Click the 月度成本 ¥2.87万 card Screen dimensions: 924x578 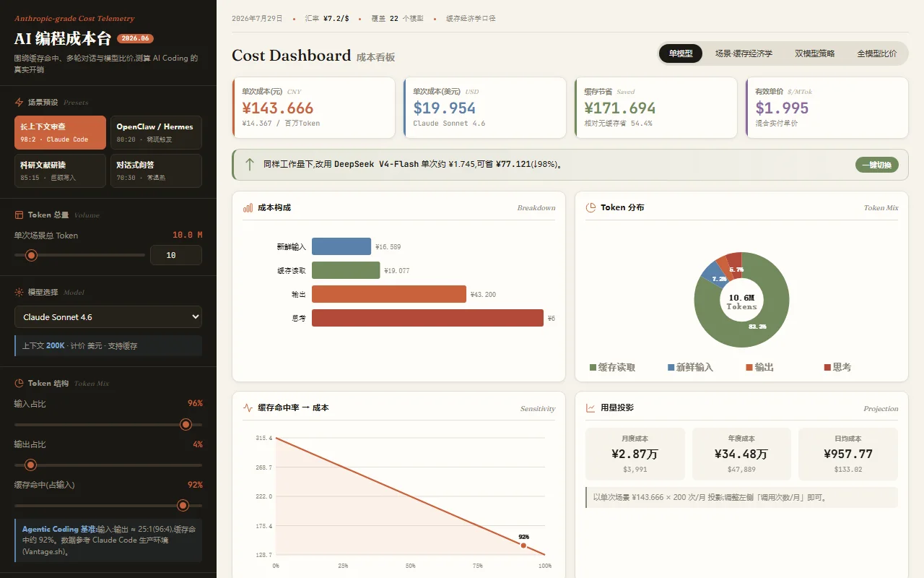point(635,454)
